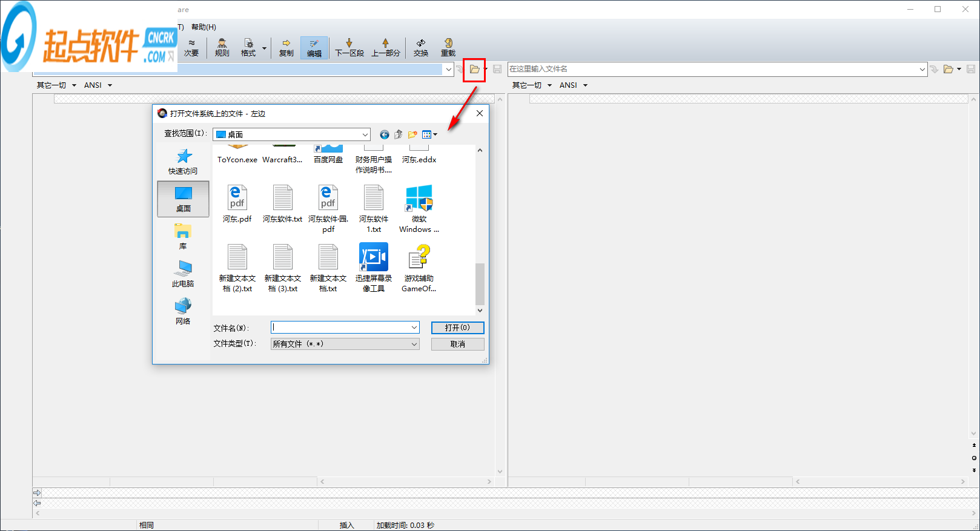Screen dimensions: 980x531
Task: Open the left-side browse folder icon
Action: [474, 70]
